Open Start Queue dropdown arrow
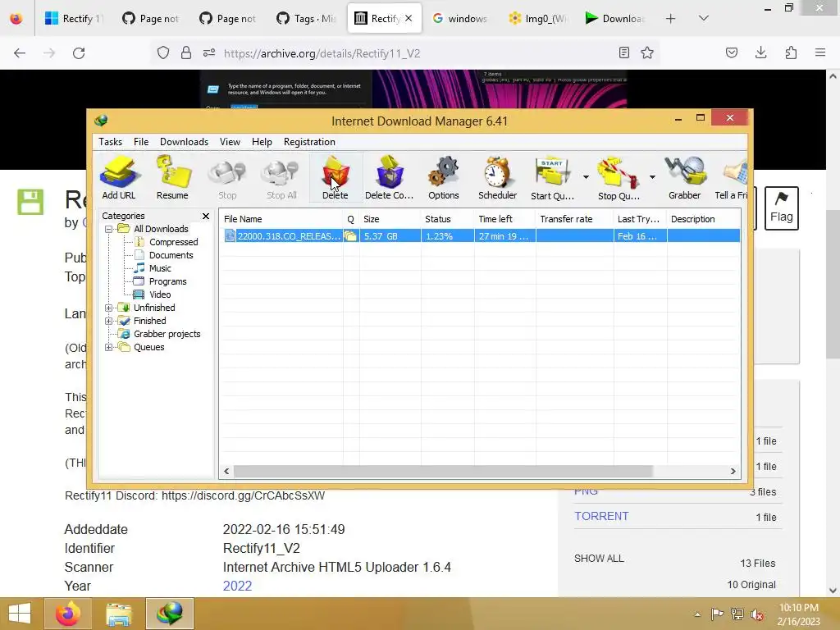The image size is (840, 630). coord(586,177)
